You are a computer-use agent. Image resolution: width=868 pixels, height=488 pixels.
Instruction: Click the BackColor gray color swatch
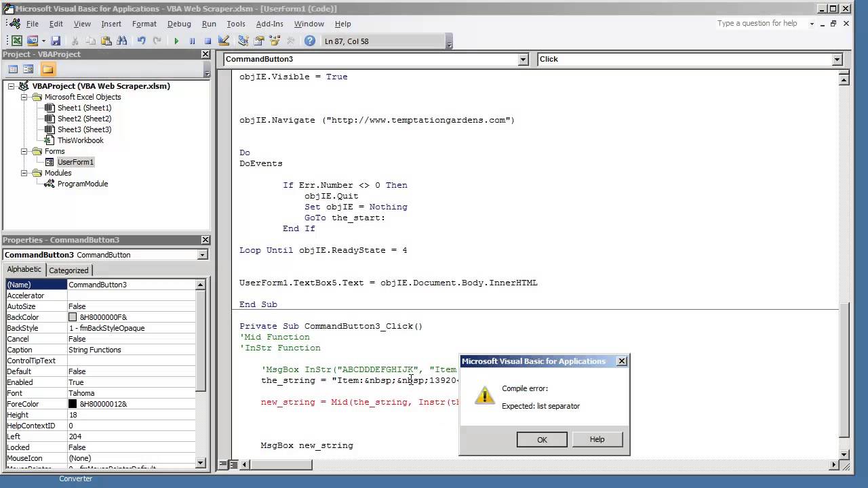point(73,317)
